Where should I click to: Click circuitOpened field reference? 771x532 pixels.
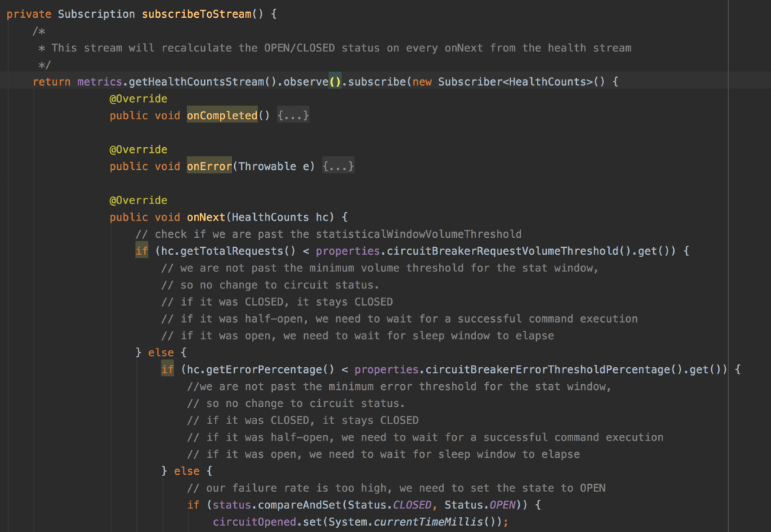click(x=254, y=522)
